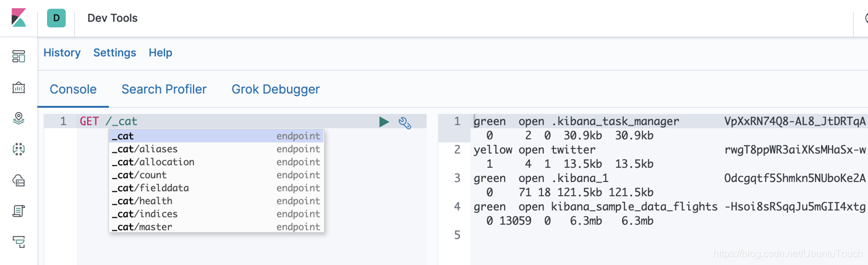Open the D space avatar
The width and height of the screenshot is (868, 265).
click(x=56, y=18)
